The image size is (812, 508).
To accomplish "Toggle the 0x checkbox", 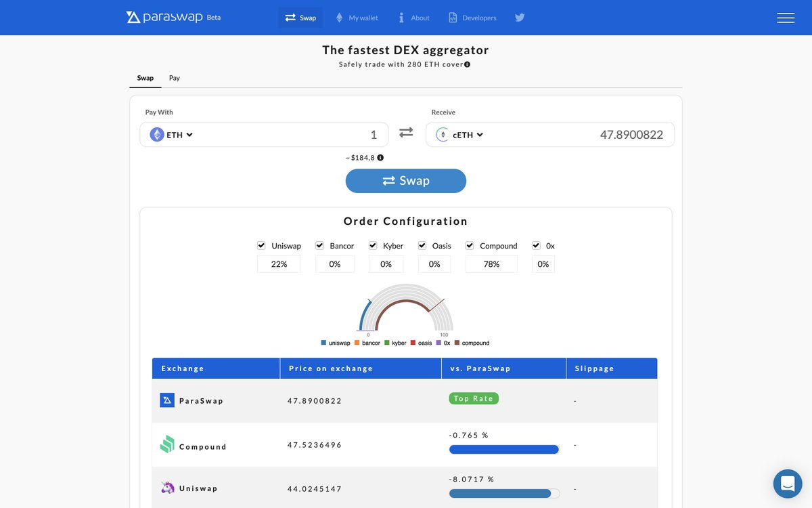I will tap(536, 245).
